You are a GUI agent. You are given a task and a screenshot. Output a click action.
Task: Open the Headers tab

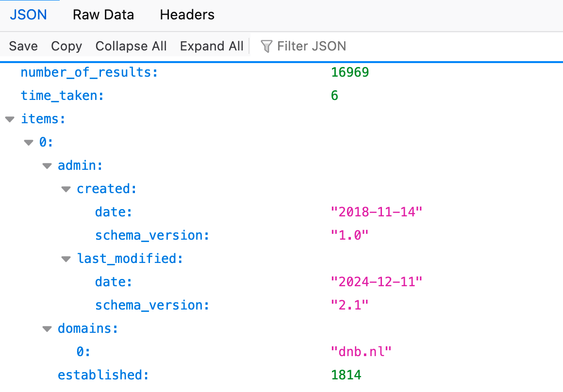[x=187, y=15]
